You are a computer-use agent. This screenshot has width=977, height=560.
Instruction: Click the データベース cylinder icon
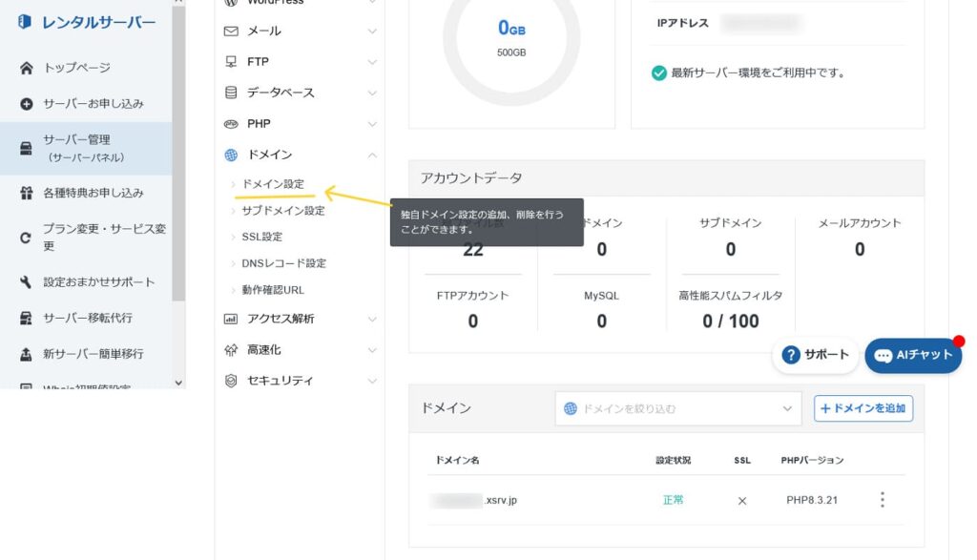point(231,93)
